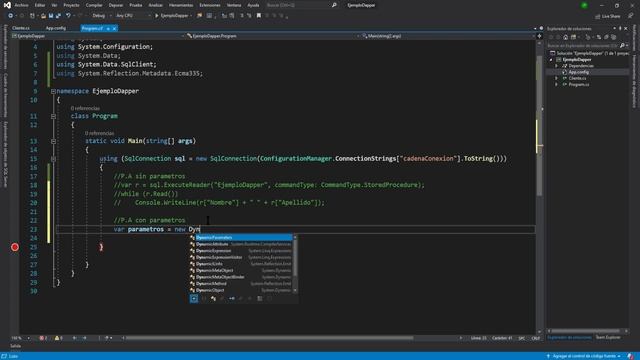Pin the Program.cs tab
The height and width of the screenshot is (360, 640).
pyautogui.click(x=108, y=29)
